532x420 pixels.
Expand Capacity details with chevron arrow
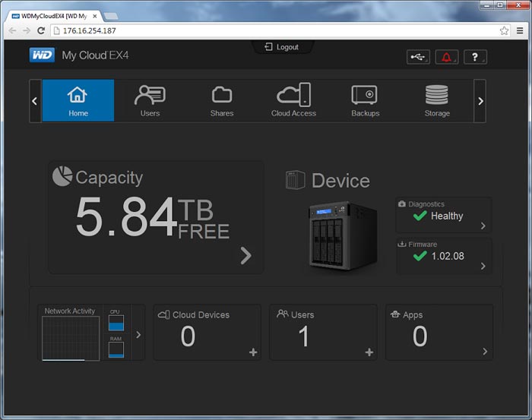pos(245,256)
